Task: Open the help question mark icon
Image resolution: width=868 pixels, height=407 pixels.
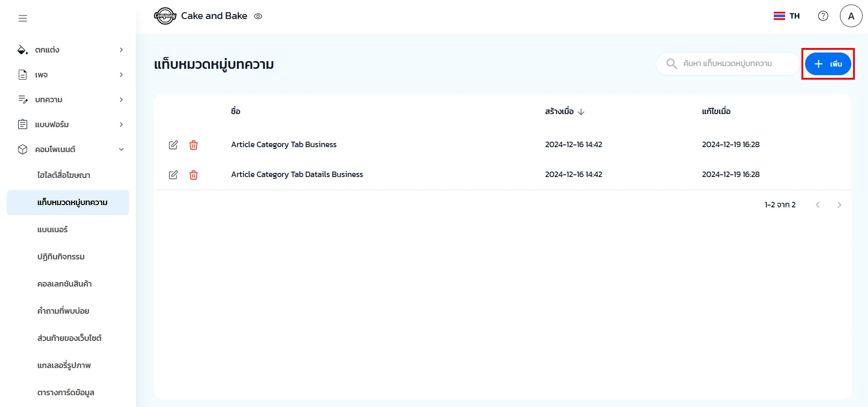Action: [x=823, y=16]
